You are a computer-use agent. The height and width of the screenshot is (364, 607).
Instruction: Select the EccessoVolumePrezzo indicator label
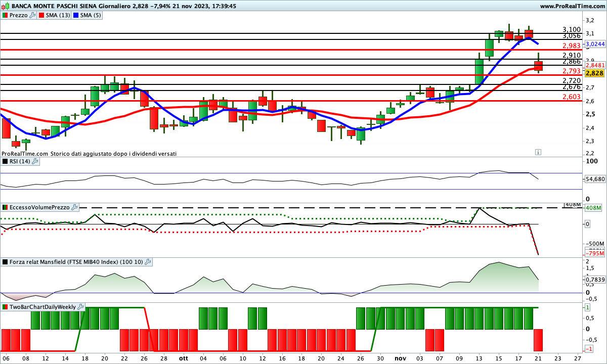39,207
